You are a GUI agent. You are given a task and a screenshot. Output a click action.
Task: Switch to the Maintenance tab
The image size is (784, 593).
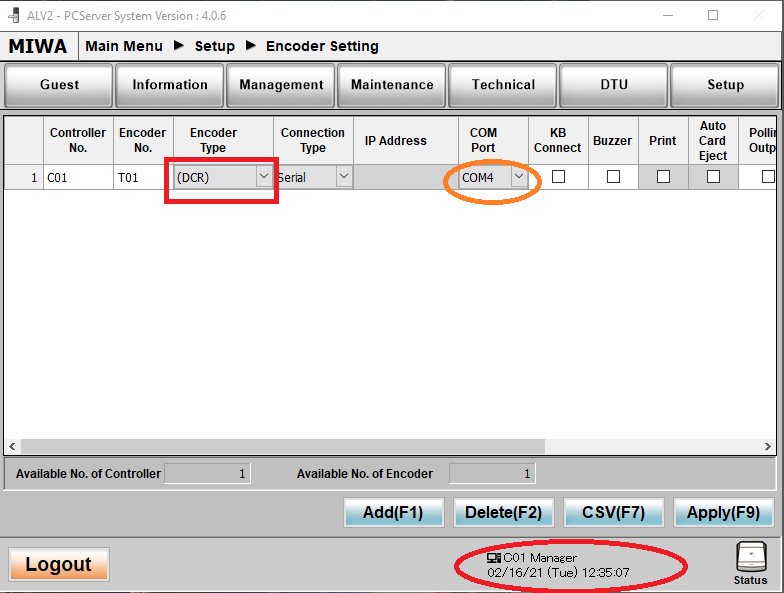pos(392,85)
